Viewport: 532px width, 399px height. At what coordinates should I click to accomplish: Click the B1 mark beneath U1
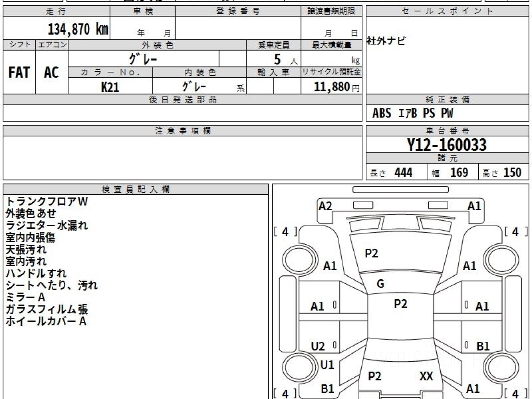tap(327, 389)
